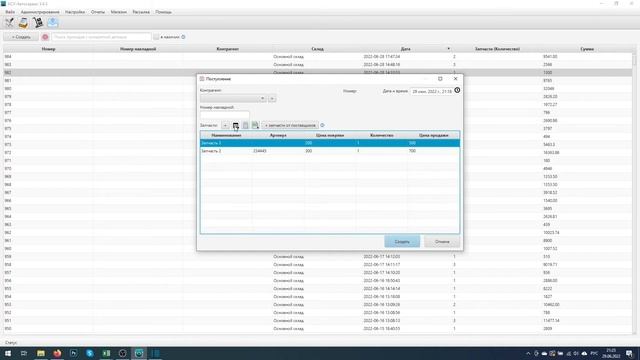Open the Рассылка menu
The width and height of the screenshot is (640, 360).
pos(141,12)
